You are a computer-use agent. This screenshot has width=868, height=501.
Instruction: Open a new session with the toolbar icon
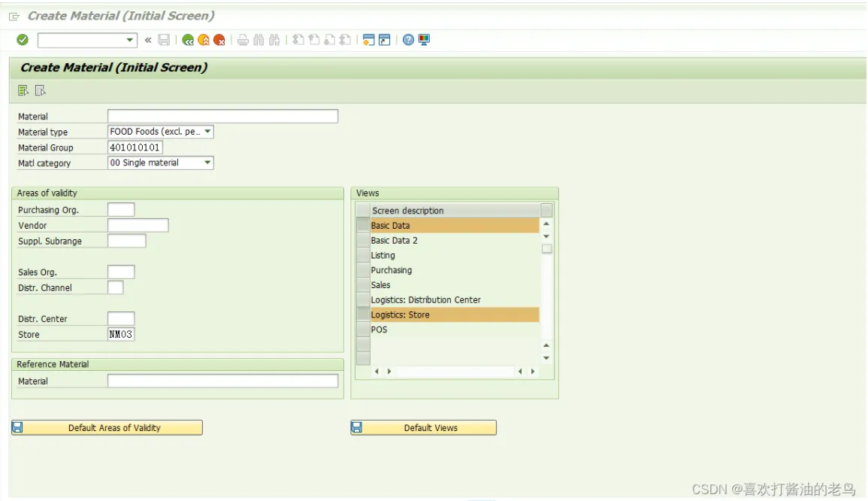[369, 40]
